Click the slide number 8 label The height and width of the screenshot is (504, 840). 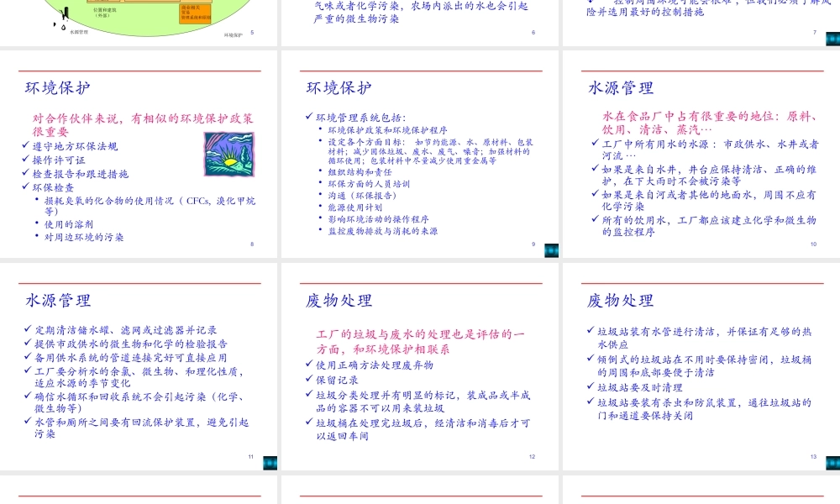pos(252,244)
